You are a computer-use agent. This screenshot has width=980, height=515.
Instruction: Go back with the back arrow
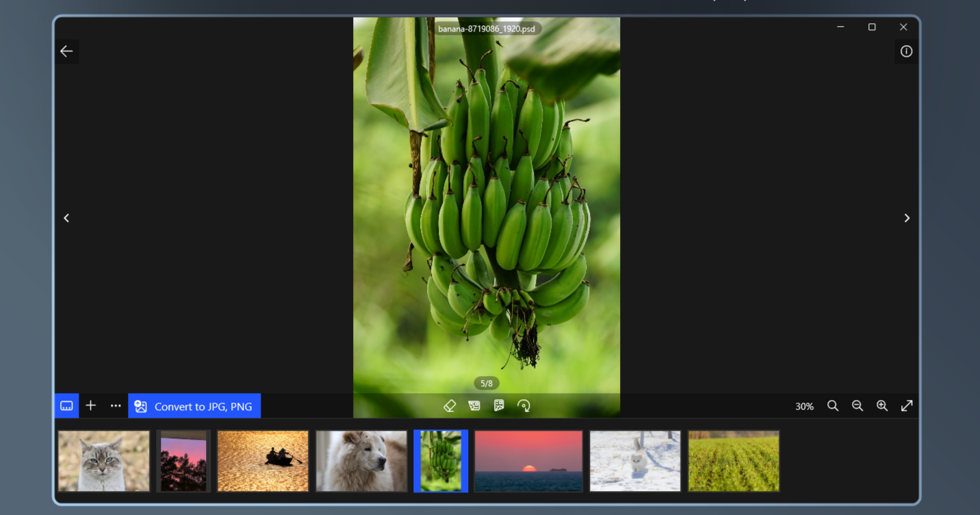pyautogui.click(x=66, y=51)
